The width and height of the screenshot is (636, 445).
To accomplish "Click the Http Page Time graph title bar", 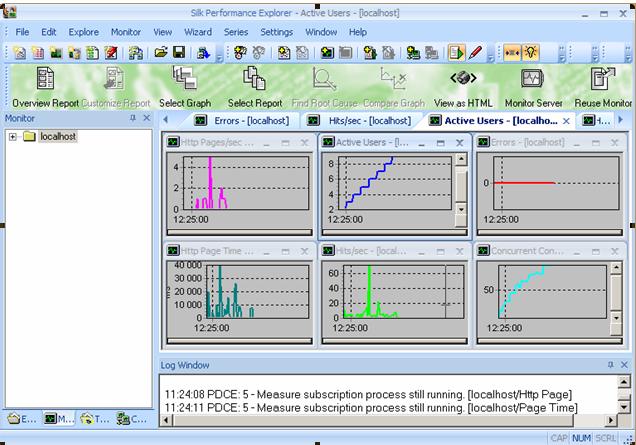I will point(239,251).
